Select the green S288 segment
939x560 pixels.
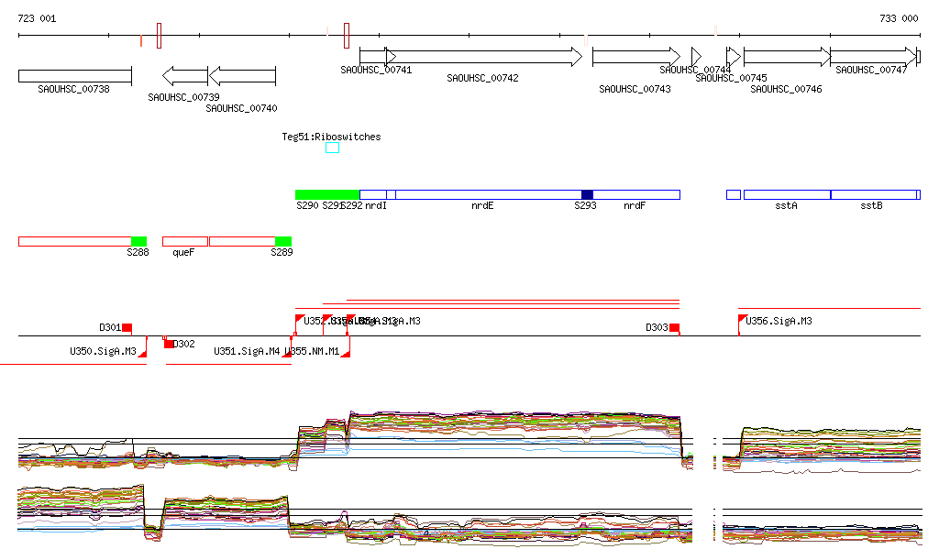pyautogui.click(x=138, y=241)
